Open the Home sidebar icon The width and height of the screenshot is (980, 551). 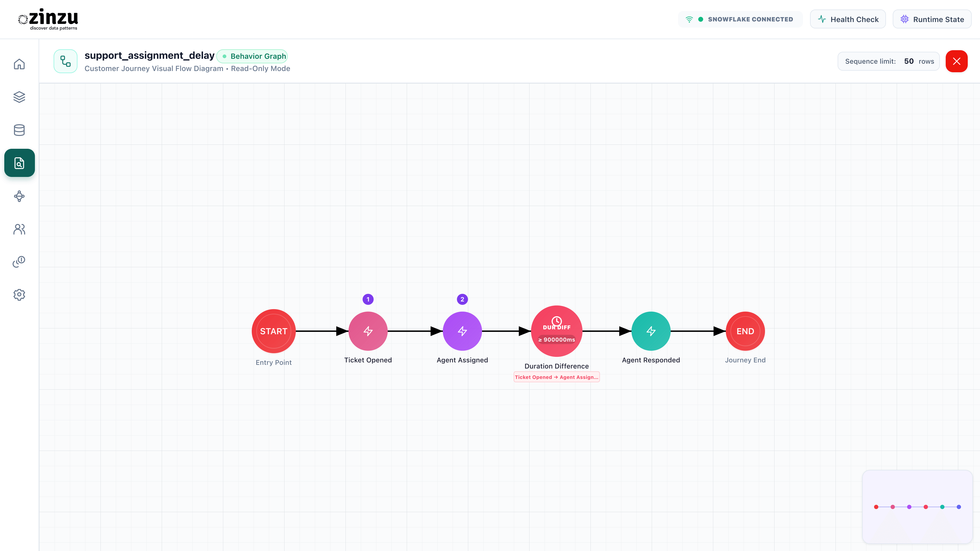click(19, 64)
